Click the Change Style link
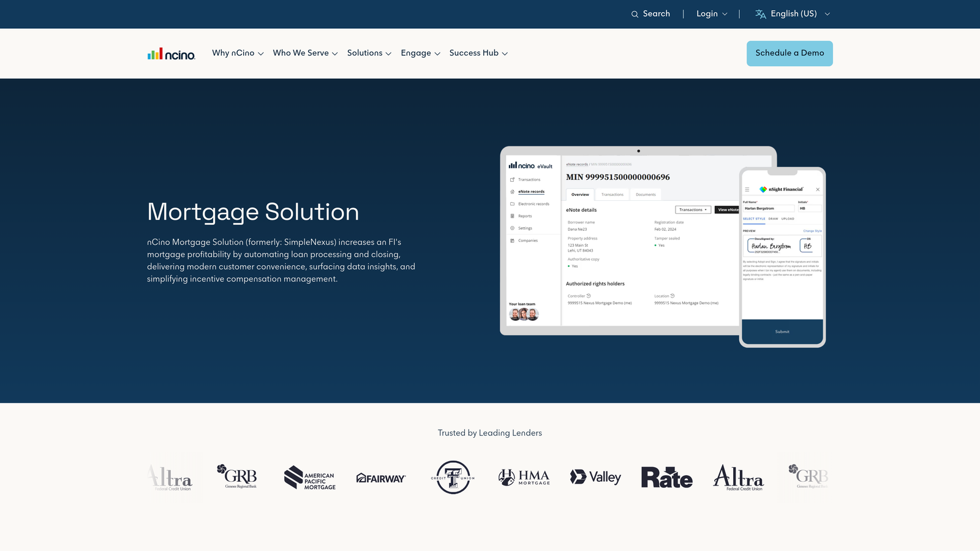Image resolution: width=980 pixels, height=551 pixels. pyautogui.click(x=812, y=231)
